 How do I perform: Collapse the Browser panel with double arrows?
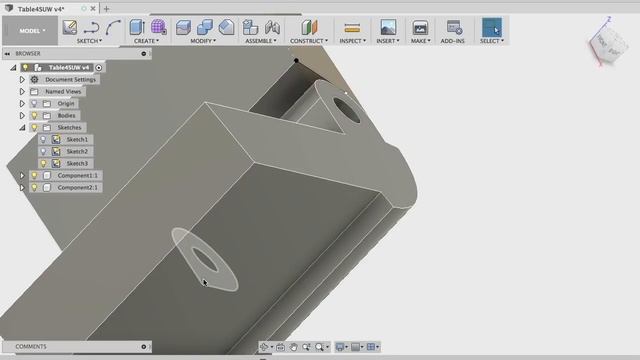tap(7, 53)
